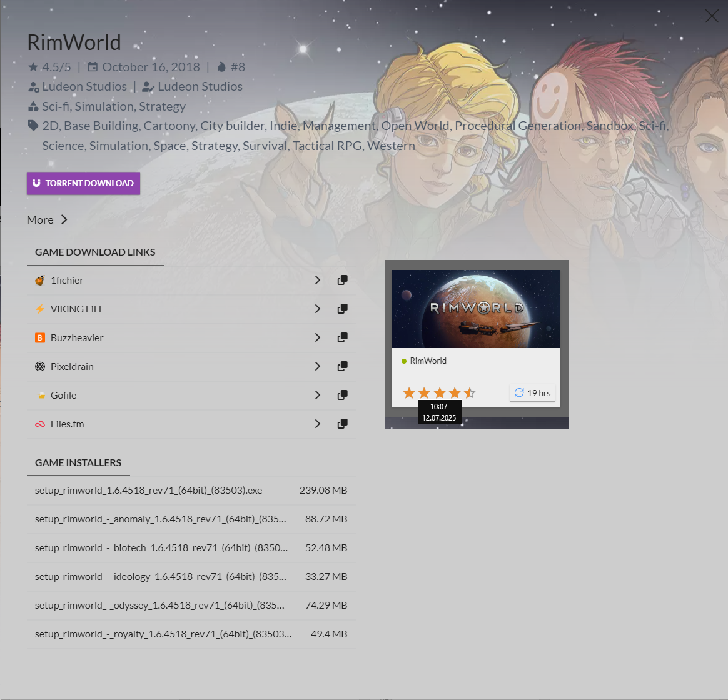Filter by the City builder tag
Image resolution: width=728 pixels, height=700 pixels.
[232, 126]
